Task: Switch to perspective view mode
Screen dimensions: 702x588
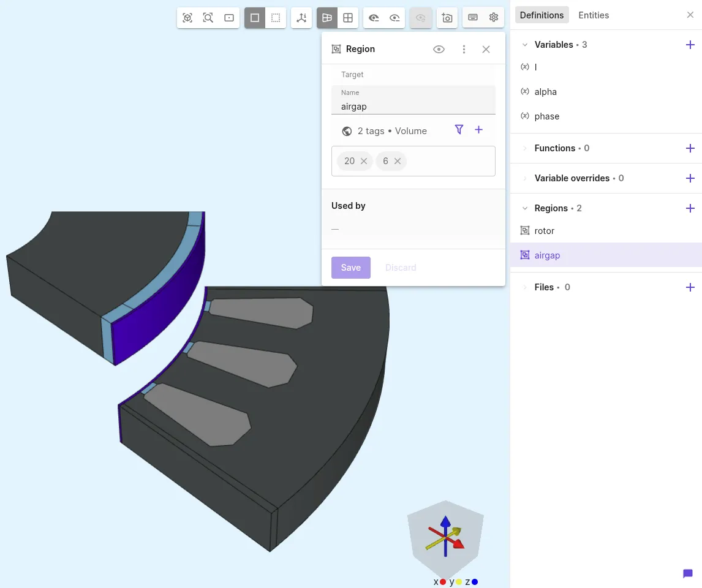Action: click(x=327, y=18)
